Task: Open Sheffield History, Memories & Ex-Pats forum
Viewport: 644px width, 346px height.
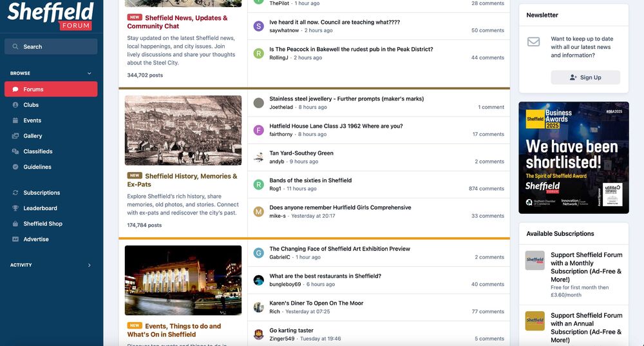Action: point(182,180)
